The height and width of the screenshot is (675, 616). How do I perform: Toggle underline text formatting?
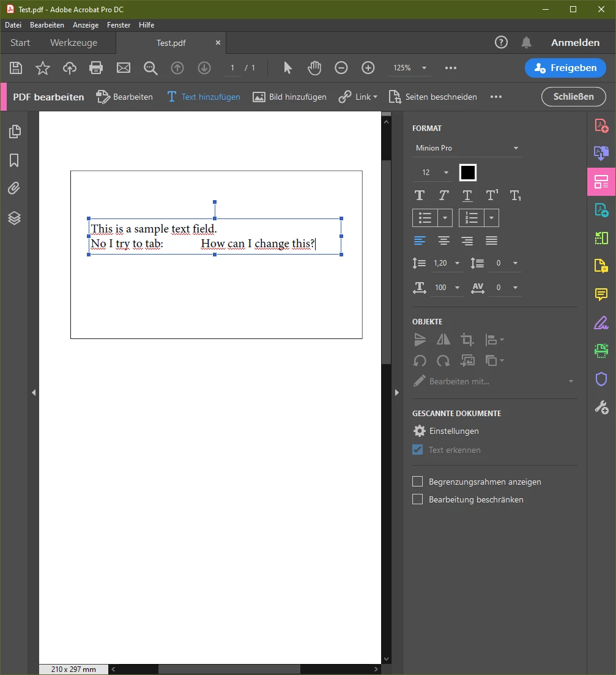(x=467, y=196)
